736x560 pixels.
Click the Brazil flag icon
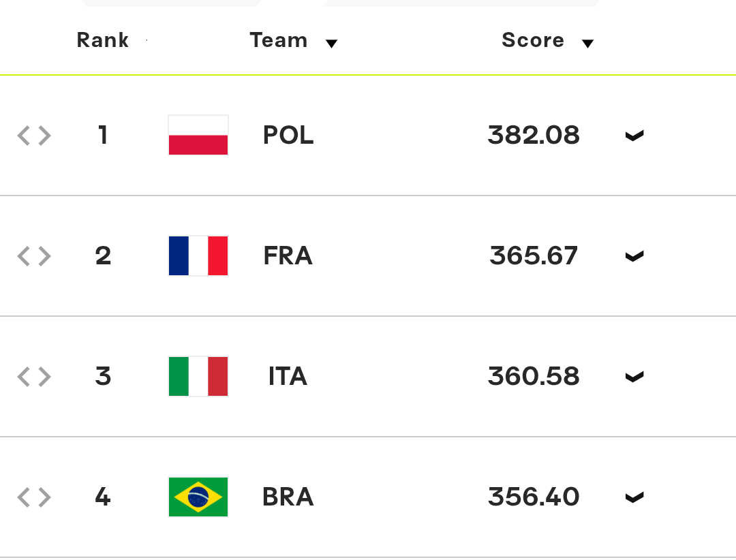[x=198, y=497]
